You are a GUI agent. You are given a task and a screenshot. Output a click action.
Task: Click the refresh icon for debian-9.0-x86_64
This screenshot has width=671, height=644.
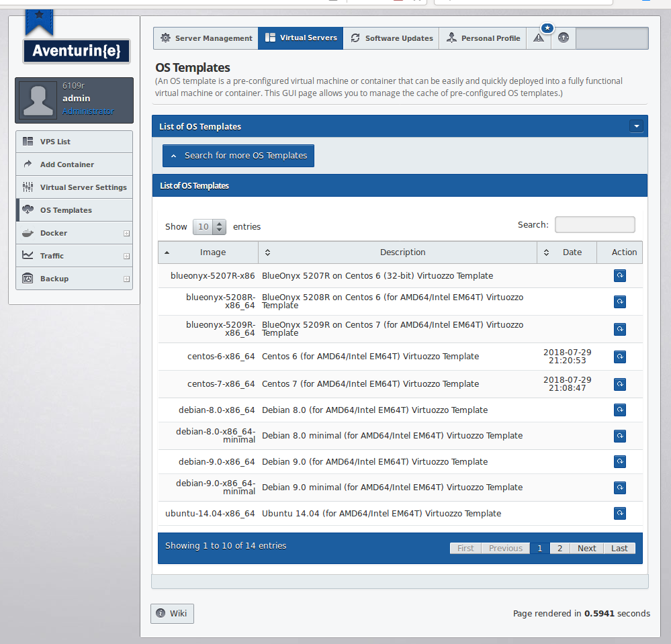click(x=620, y=461)
